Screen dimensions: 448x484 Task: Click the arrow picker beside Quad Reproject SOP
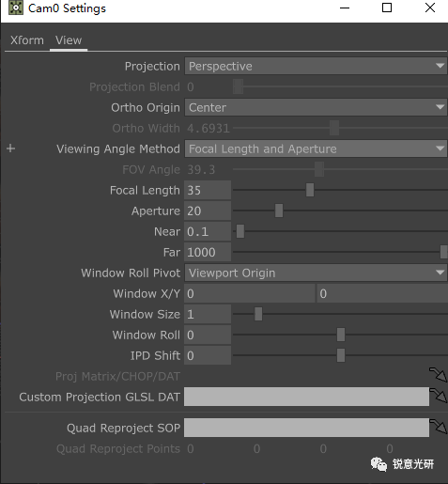438,427
